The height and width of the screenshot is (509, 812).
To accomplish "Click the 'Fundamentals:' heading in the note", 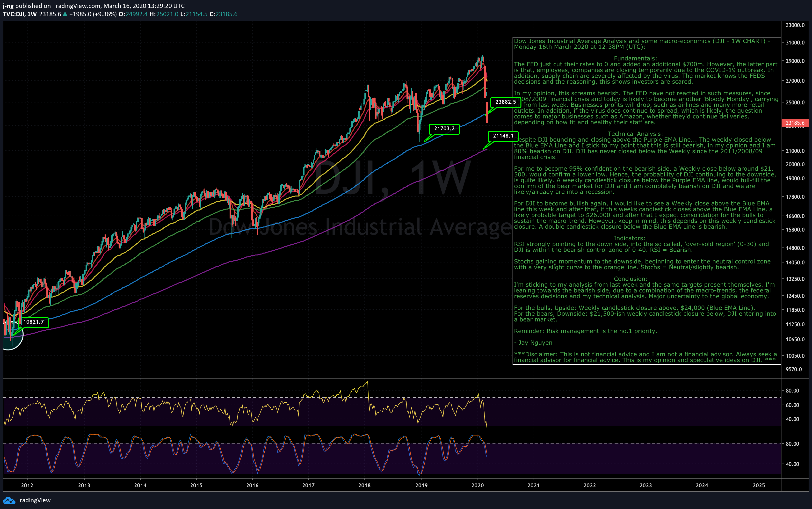I will [635, 58].
